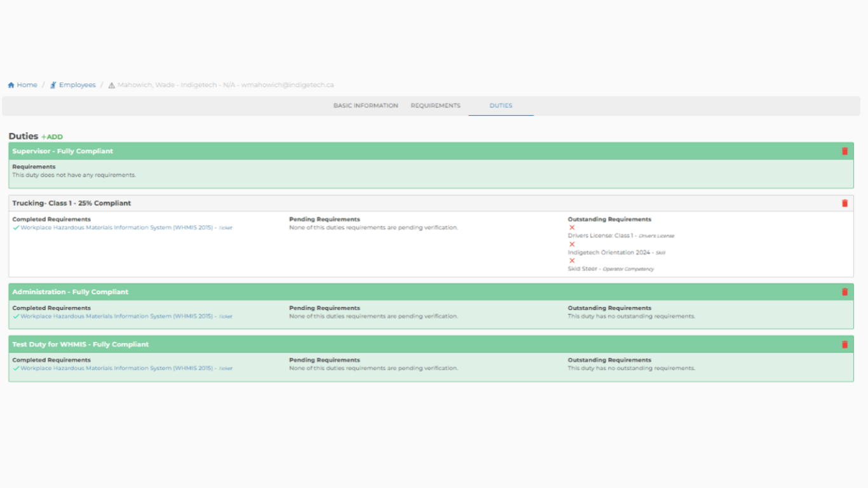Navigate to Employees breadcrumb link

coord(77,85)
